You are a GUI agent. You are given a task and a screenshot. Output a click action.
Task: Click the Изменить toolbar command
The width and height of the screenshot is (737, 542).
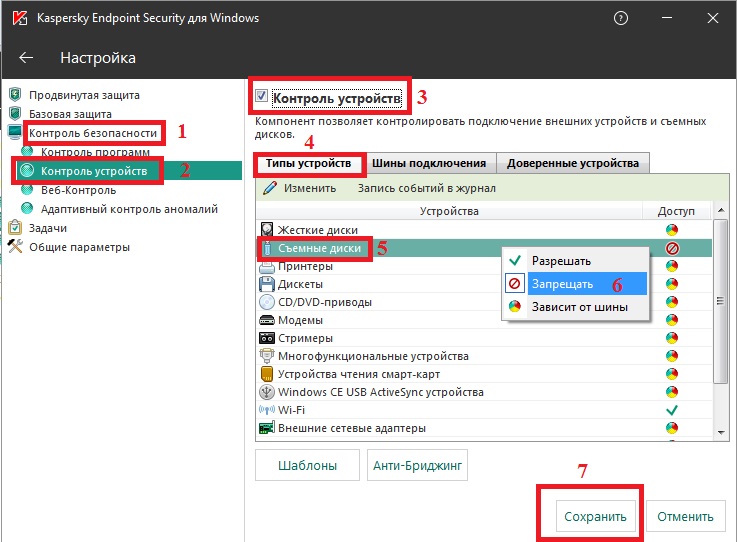coord(310,188)
